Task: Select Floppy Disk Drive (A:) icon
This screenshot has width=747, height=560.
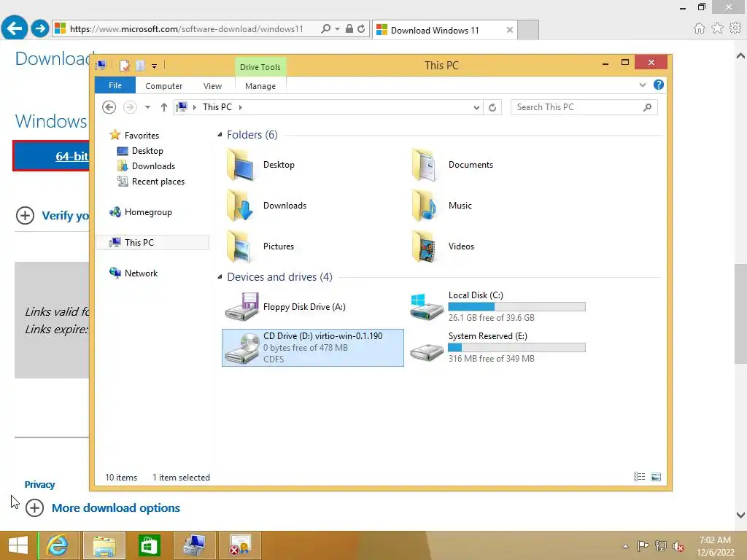Action: (242, 307)
